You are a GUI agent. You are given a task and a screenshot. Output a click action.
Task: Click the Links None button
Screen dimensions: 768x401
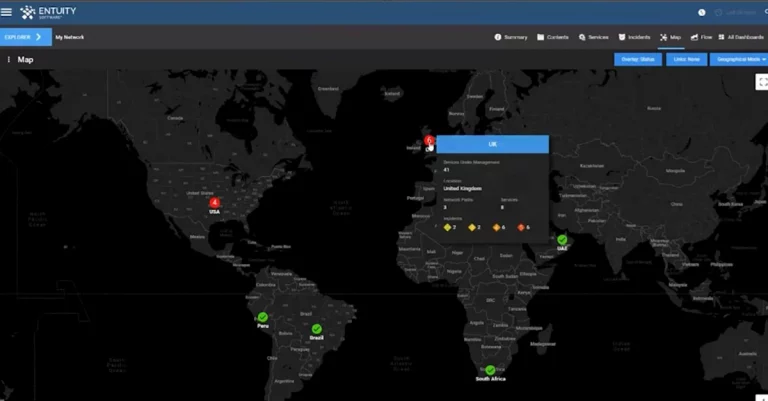point(686,59)
